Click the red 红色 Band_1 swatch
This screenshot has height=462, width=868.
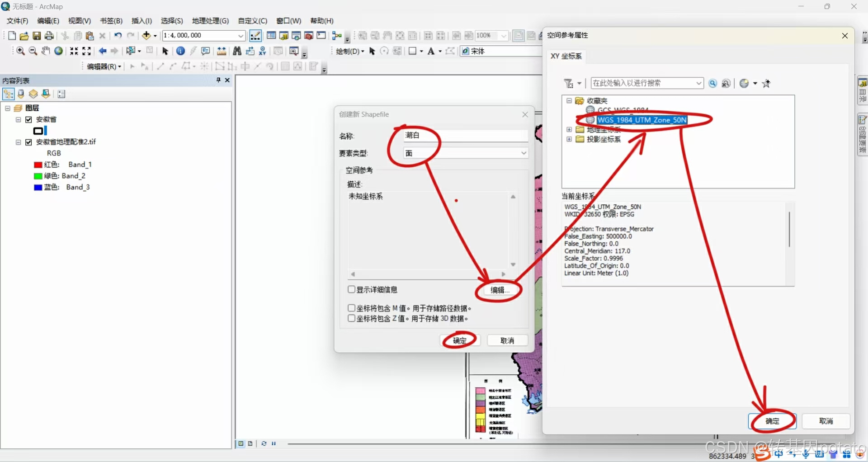(38, 165)
